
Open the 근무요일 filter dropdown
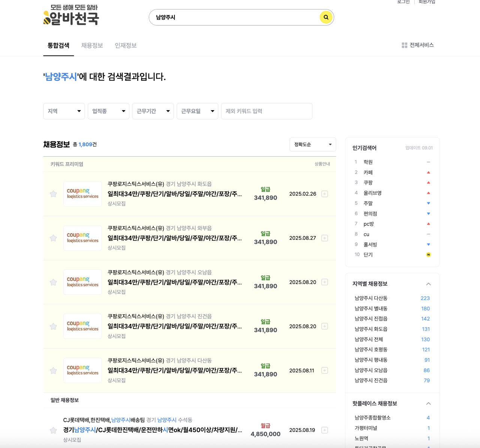[197, 111]
